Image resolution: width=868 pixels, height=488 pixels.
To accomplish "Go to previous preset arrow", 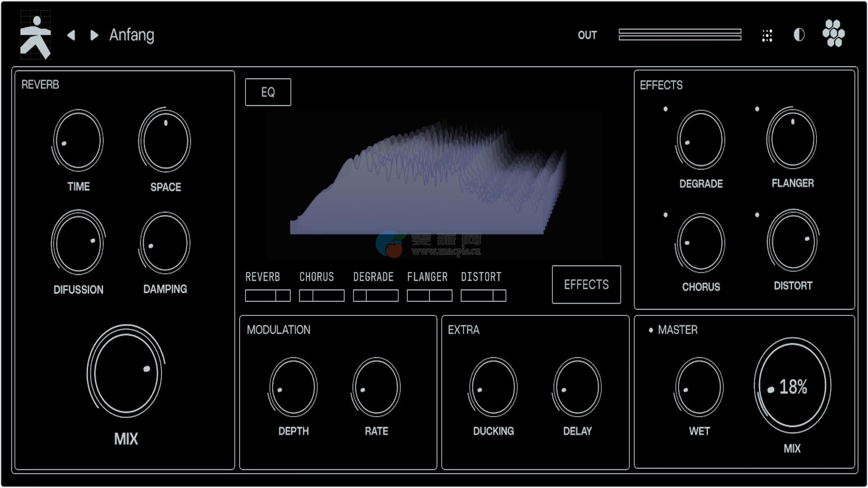I will click(71, 35).
